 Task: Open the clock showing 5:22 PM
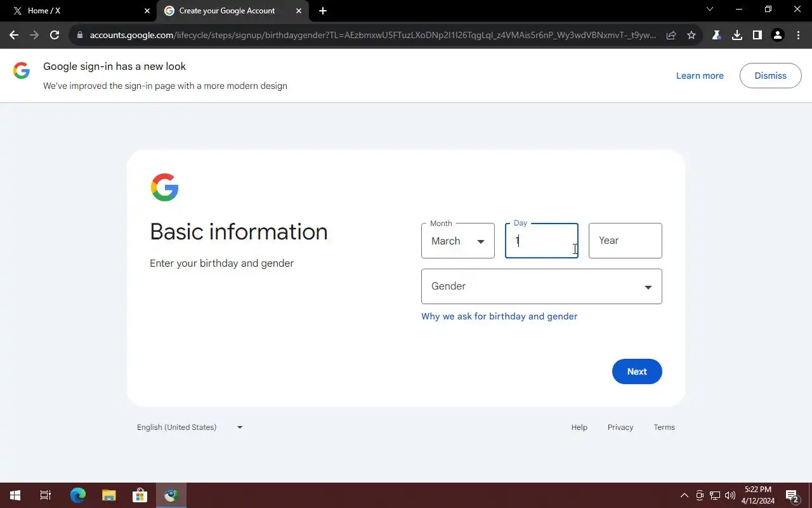click(758, 495)
